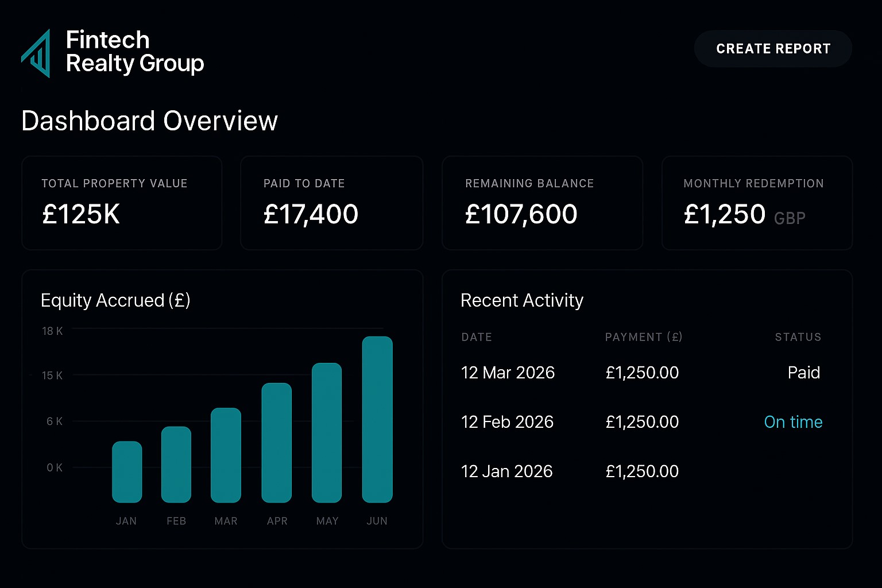
Task: Click the REMAINING BALANCE card
Action: coord(541,203)
